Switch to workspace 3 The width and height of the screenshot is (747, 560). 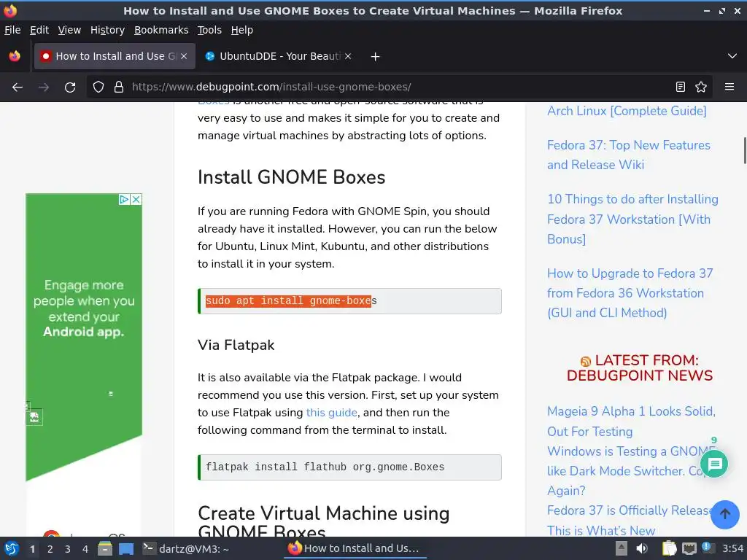[x=68, y=549]
